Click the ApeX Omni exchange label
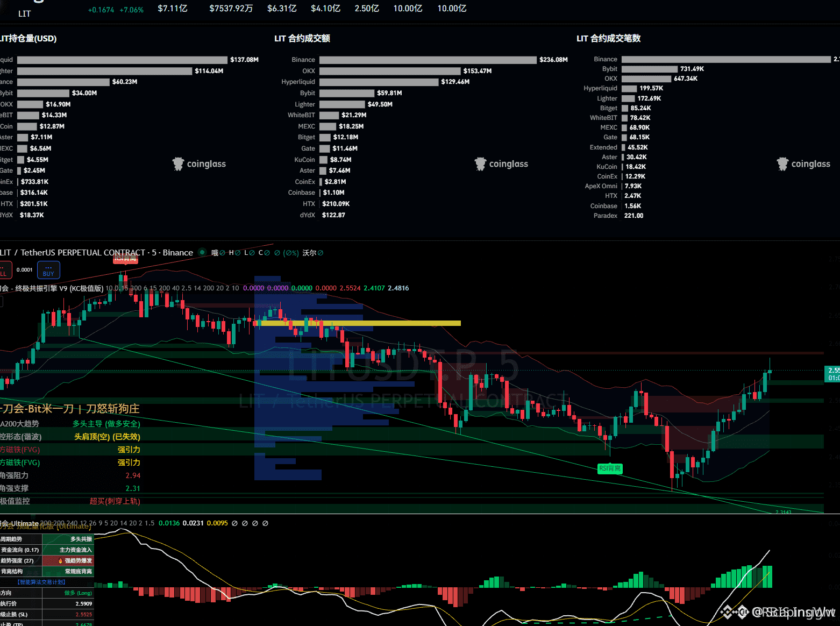 (601, 186)
